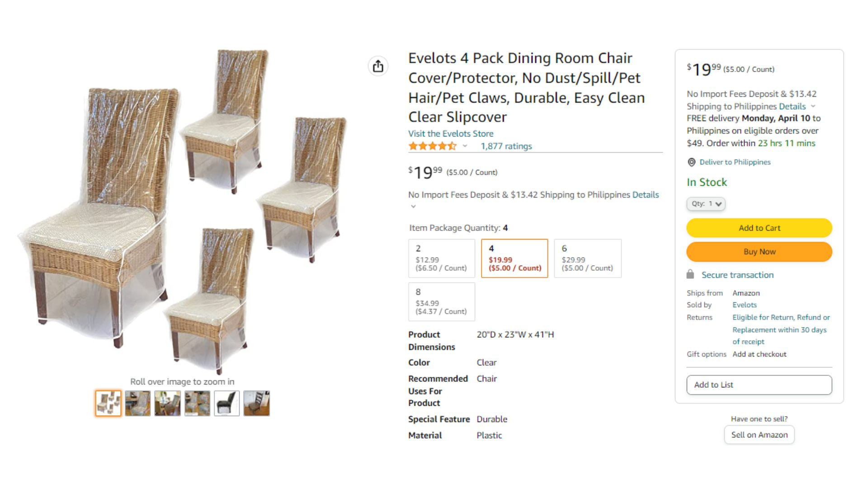The width and height of the screenshot is (868, 488).
Task: Expand the rating breakdown chevron
Action: pyautogui.click(x=465, y=146)
